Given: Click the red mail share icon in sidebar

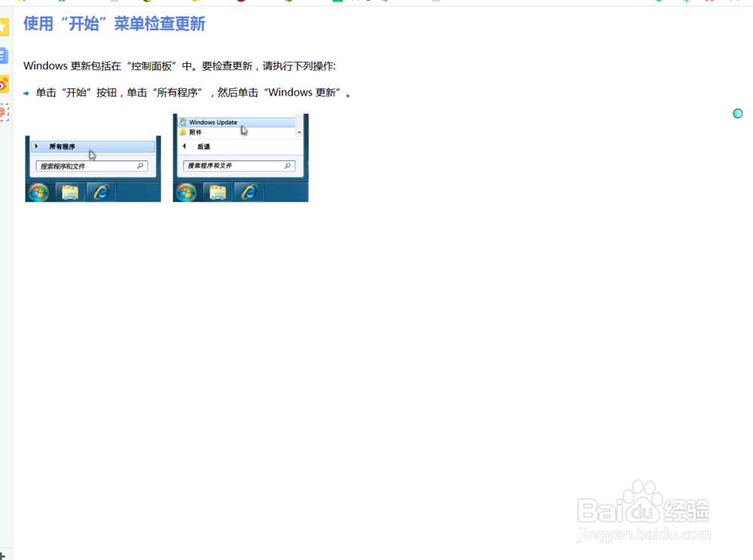Looking at the screenshot, I should (x=5, y=111).
